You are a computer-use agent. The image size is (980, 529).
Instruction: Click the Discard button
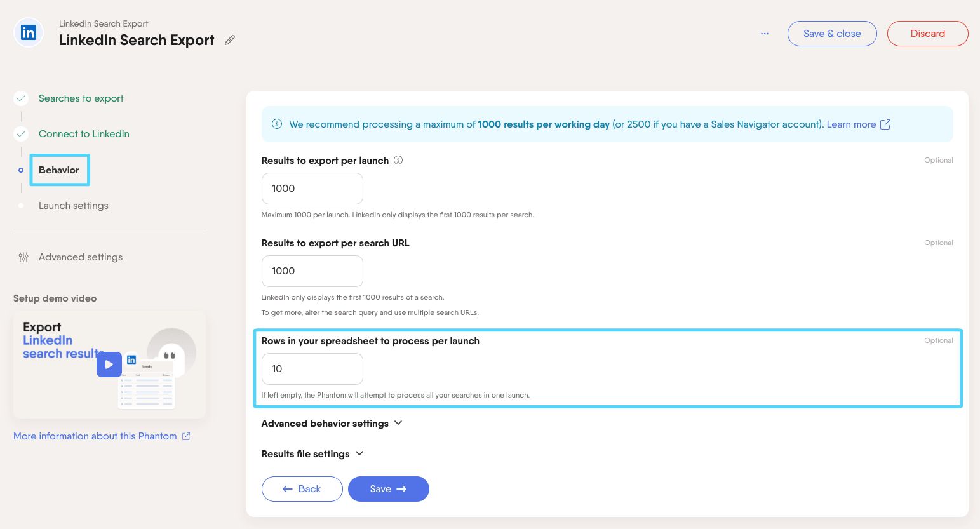927,34
